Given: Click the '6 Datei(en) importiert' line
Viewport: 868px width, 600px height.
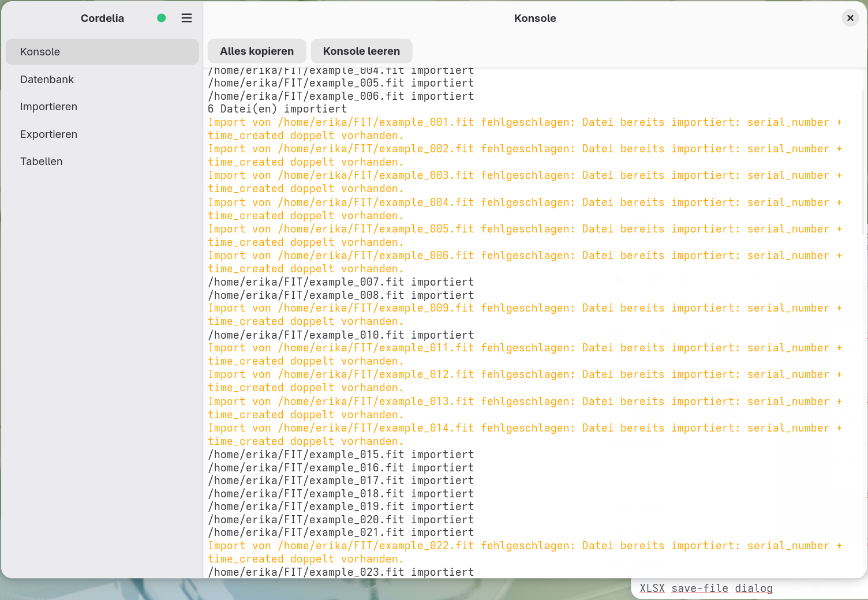Looking at the screenshot, I should click(278, 109).
